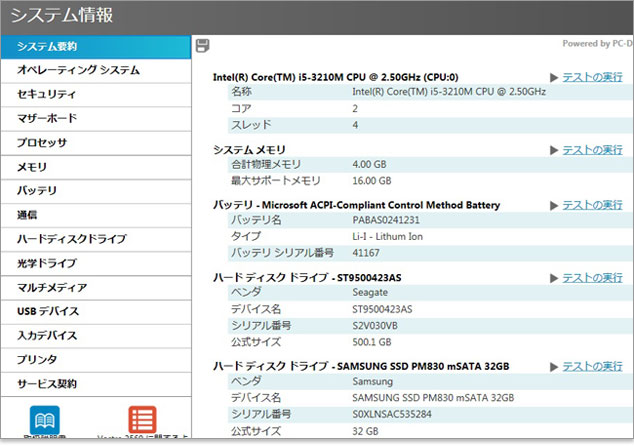Click the play arrow beside the Samsung SSD test
The width and height of the screenshot is (634, 446).
pyautogui.click(x=554, y=366)
